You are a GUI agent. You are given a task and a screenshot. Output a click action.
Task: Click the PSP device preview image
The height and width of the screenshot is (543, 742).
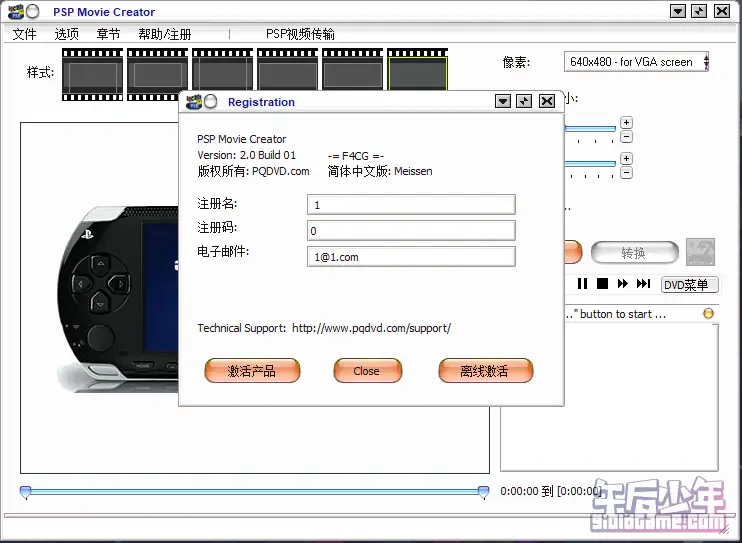coord(118,298)
